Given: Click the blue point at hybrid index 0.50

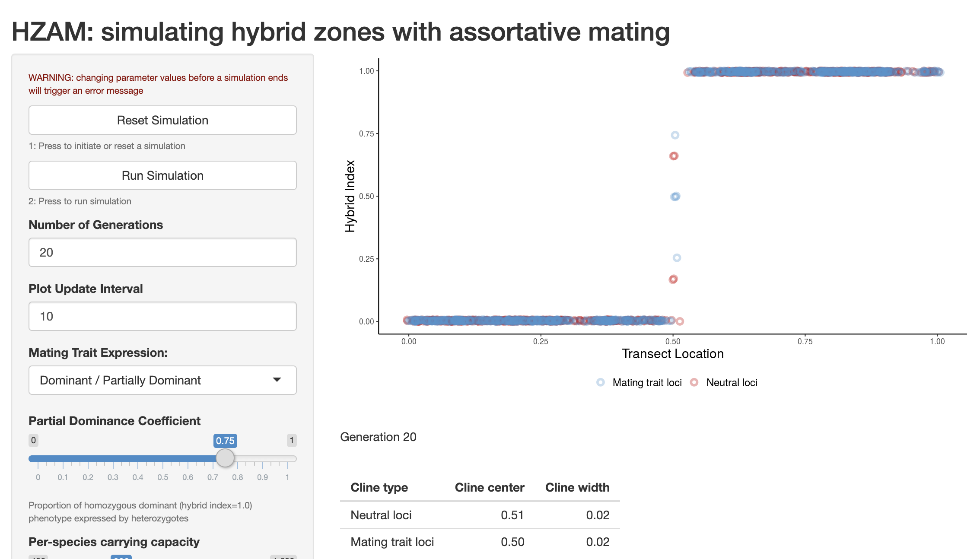Looking at the screenshot, I should pos(675,197).
